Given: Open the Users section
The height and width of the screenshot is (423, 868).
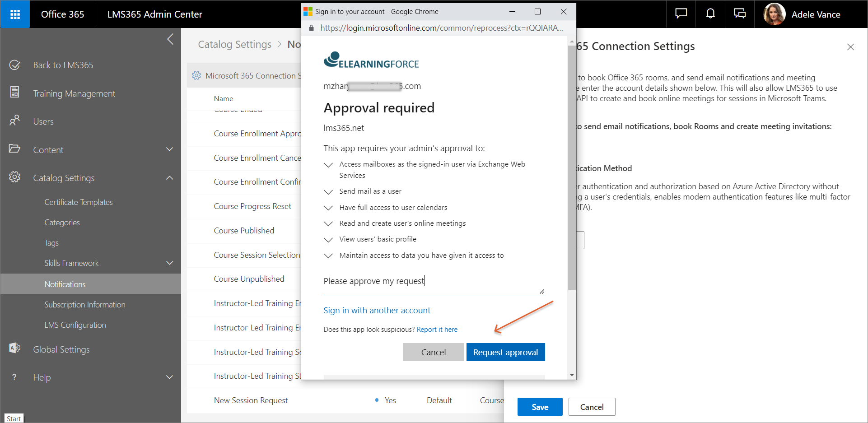Looking at the screenshot, I should pos(43,121).
